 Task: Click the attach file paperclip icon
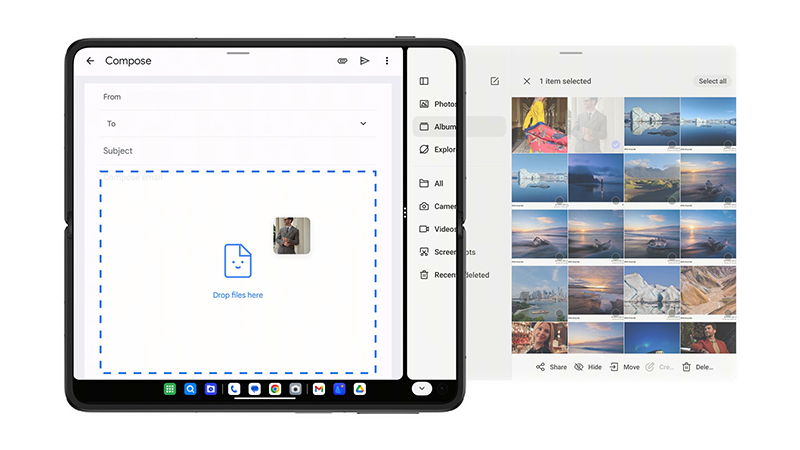coord(342,61)
